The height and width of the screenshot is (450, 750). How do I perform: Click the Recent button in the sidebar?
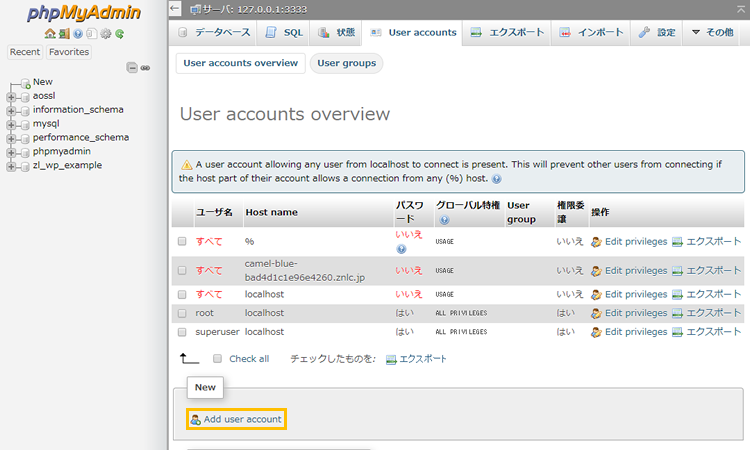[25, 52]
